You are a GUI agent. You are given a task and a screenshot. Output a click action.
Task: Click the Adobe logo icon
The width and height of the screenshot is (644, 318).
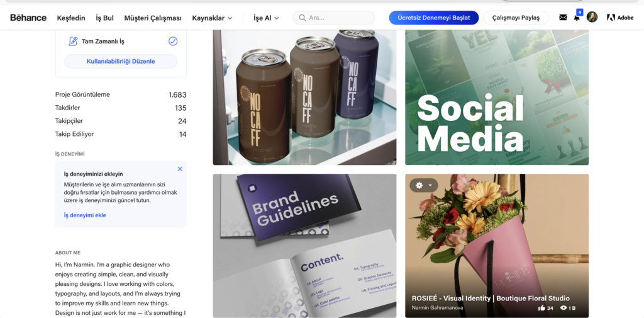coord(611,18)
